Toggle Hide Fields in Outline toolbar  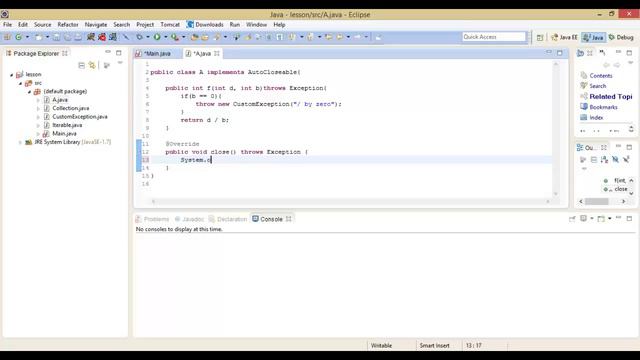(x=616, y=160)
